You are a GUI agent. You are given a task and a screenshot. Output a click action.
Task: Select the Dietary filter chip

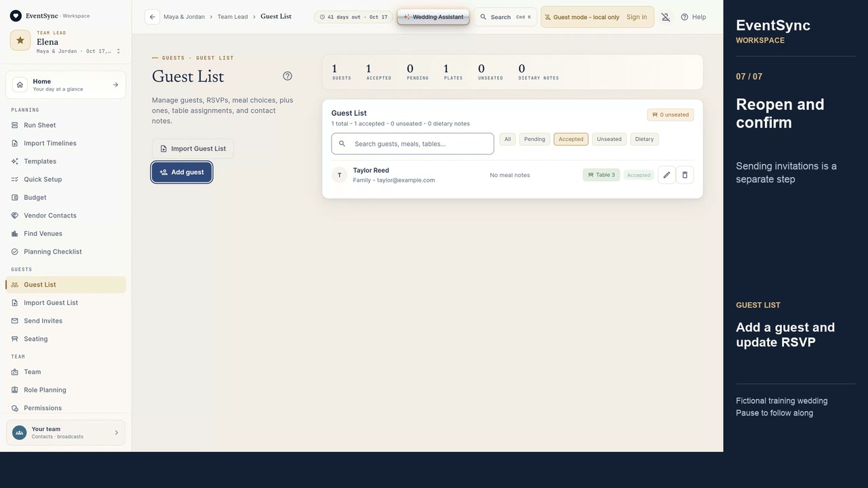[x=644, y=139]
